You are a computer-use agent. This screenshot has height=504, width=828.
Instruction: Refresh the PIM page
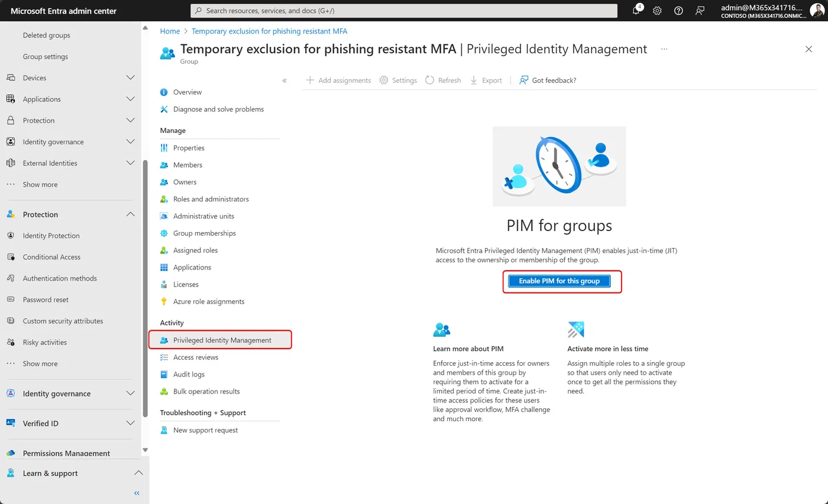(x=443, y=80)
